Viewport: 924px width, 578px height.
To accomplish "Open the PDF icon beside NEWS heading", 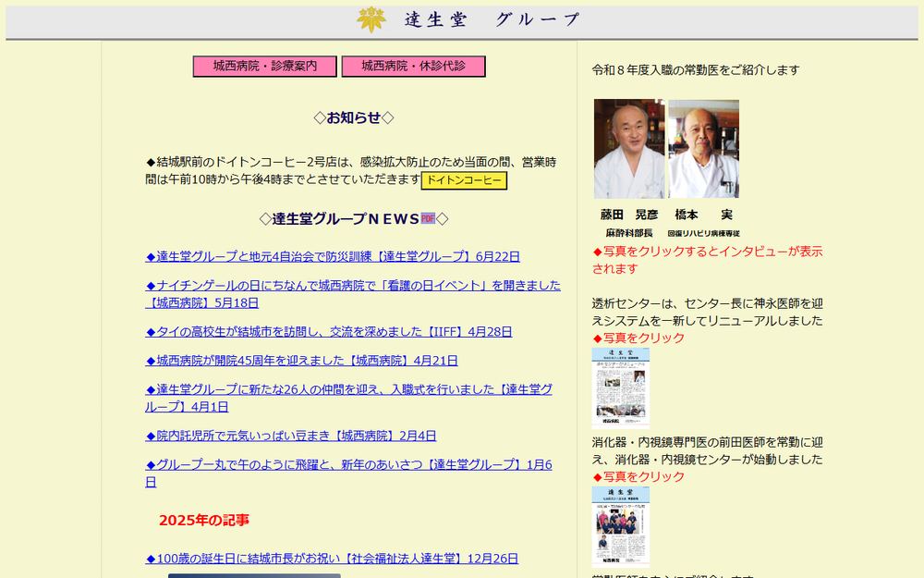I will point(428,218).
